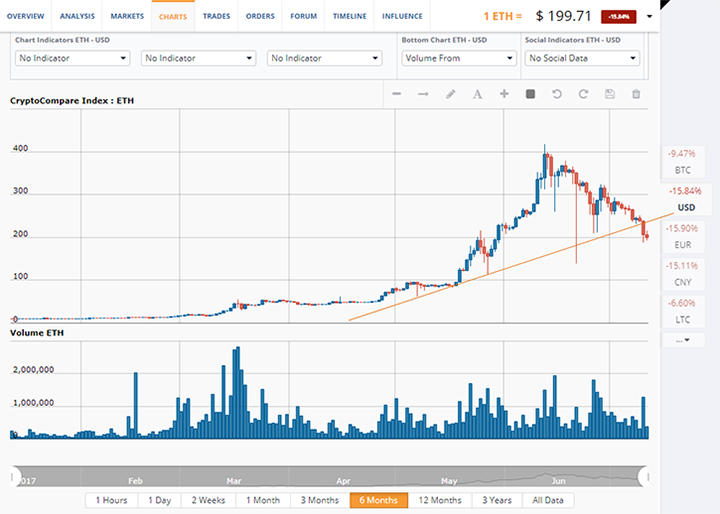Open the drawing color square swatch
Screen dimensions: 720x514
(x=530, y=94)
